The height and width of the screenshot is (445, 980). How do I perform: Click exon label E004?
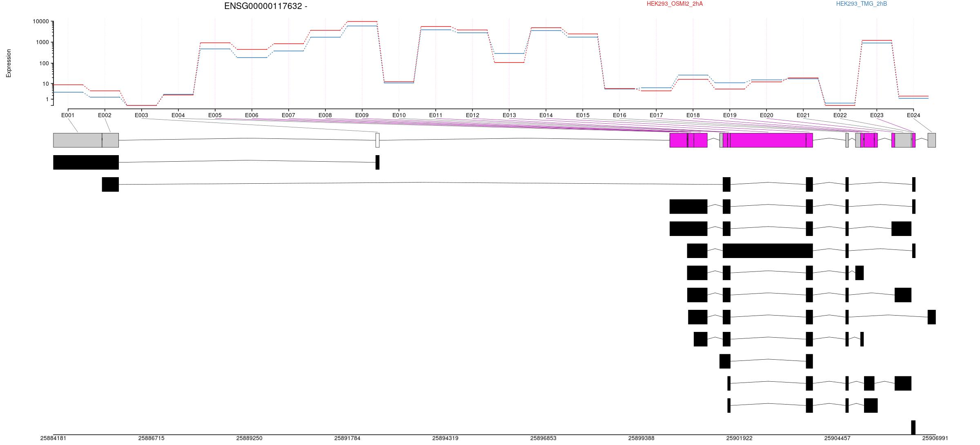tap(178, 116)
